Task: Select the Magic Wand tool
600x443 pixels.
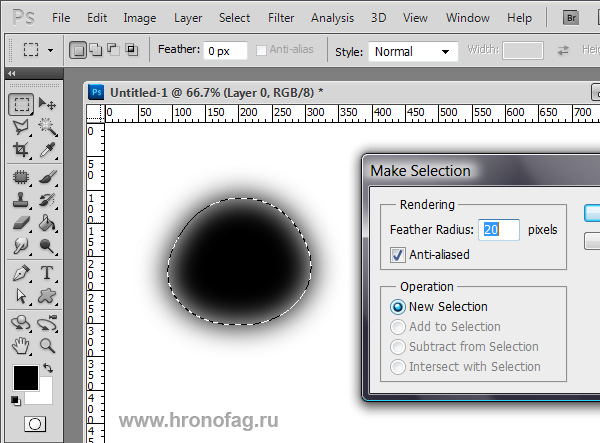Action: tap(47, 127)
